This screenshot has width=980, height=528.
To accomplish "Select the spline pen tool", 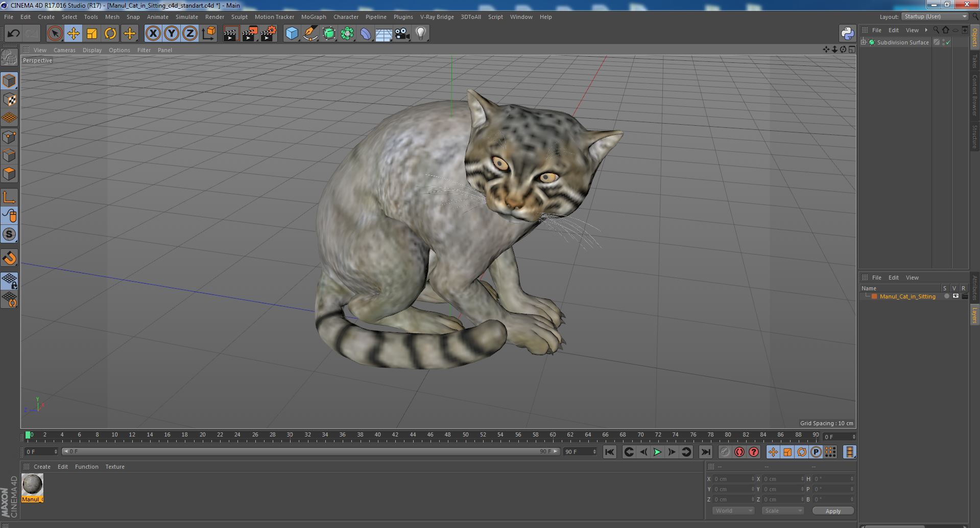I will [310, 34].
